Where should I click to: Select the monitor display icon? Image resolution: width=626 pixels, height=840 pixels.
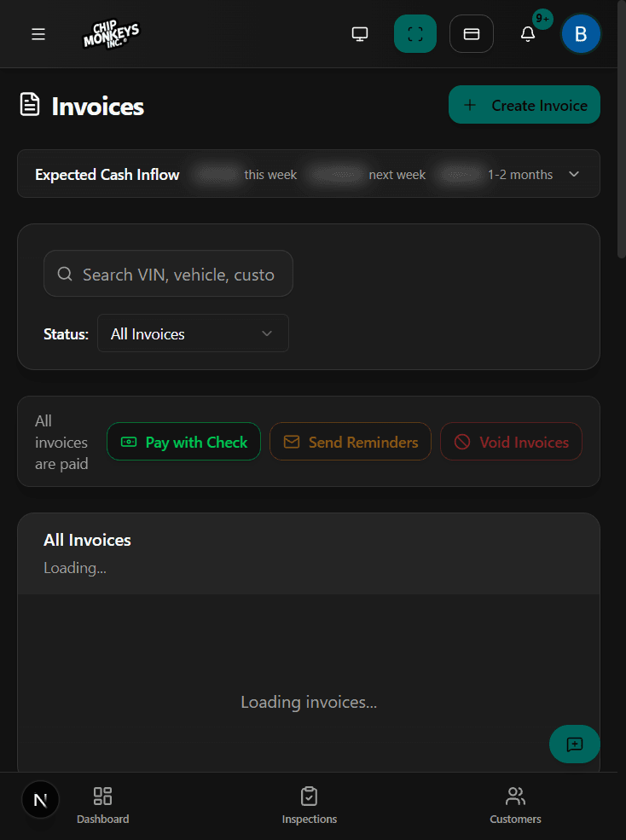360,34
